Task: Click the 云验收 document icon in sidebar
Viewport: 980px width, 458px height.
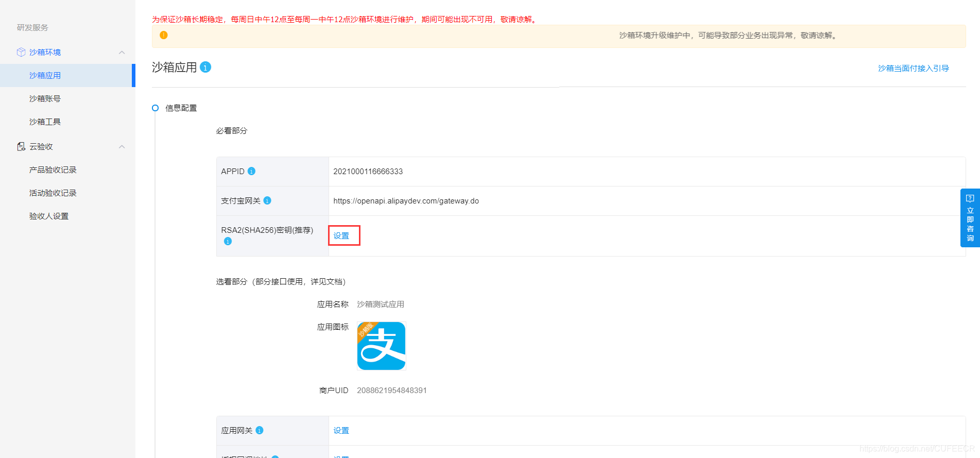Action: click(x=21, y=147)
